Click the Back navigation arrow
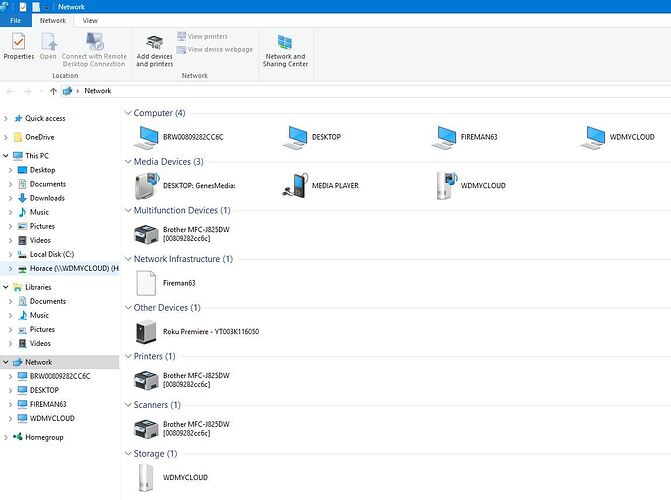 coord(10,91)
